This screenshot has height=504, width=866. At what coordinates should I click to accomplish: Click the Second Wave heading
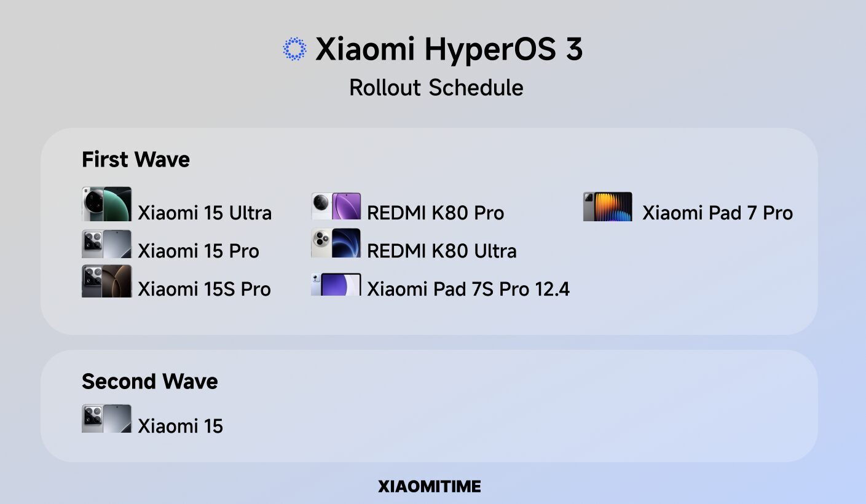pos(150,382)
